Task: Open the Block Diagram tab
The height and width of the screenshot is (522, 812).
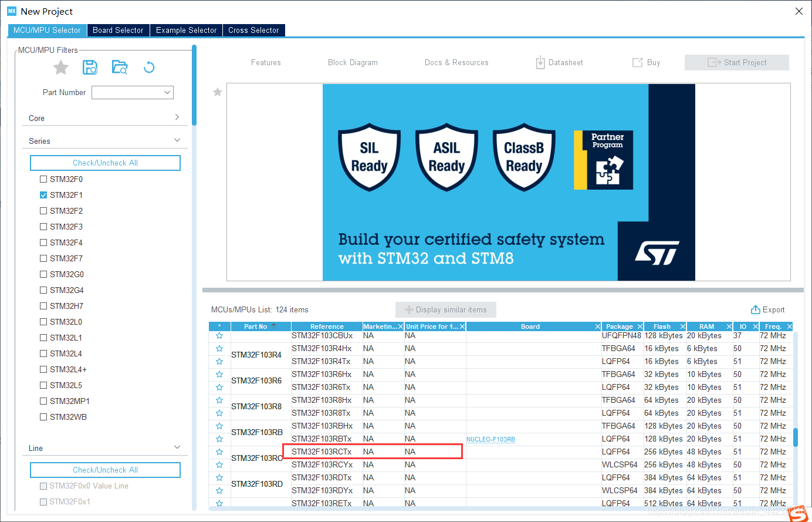Action: click(353, 62)
